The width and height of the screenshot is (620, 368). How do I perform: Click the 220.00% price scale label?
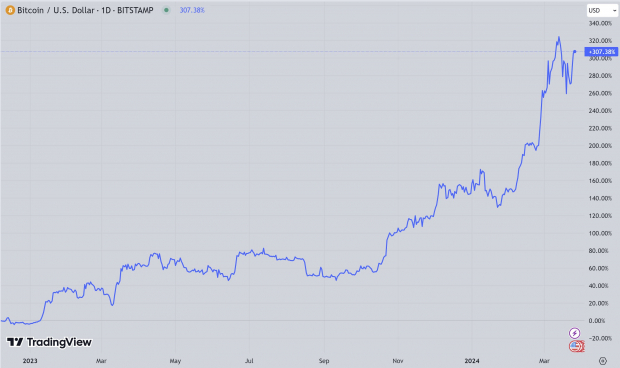point(600,128)
